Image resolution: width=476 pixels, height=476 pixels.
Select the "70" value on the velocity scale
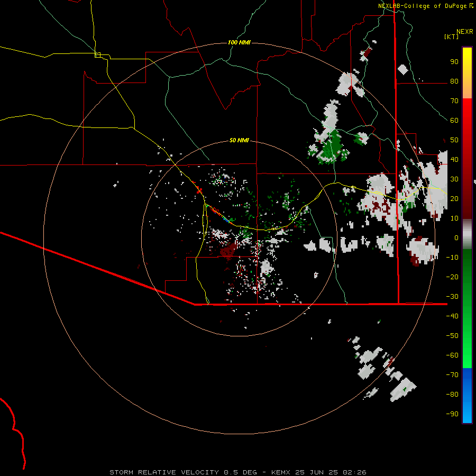click(x=454, y=101)
